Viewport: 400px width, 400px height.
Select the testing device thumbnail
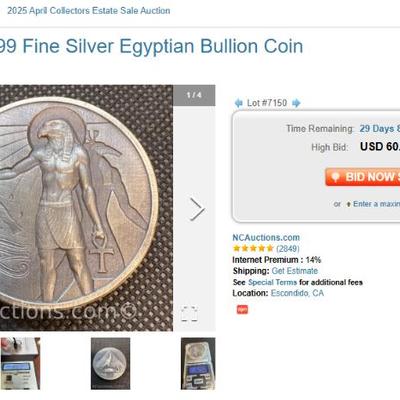[20, 363]
